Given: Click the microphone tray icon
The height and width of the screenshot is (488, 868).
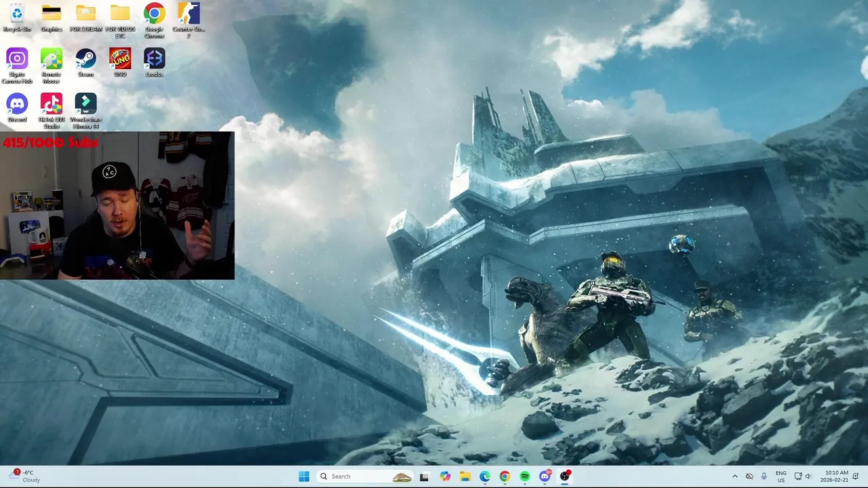Looking at the screenshot, I should click(764, 476).
